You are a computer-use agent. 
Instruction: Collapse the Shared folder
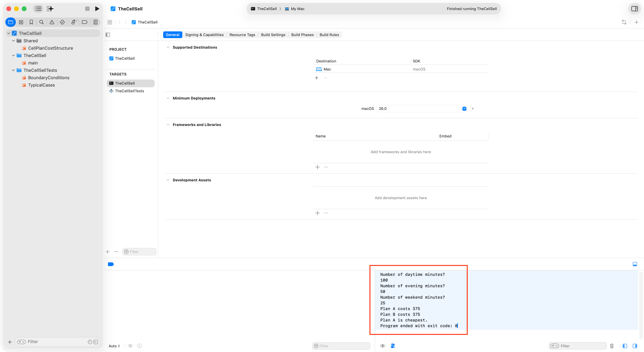click(x=13, y=41)
